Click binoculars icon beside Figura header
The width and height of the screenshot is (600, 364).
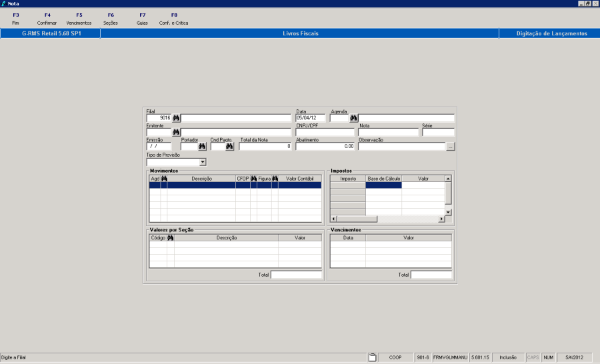coord(275,179)
